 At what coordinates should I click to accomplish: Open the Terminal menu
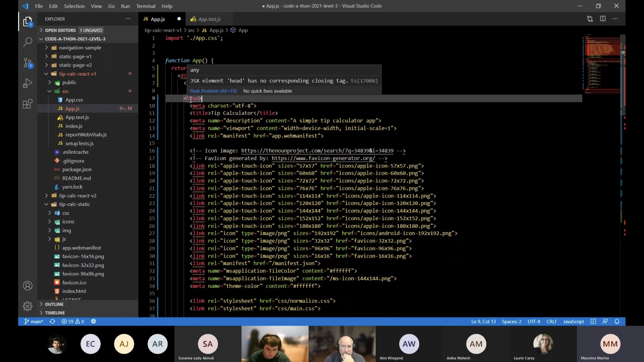pos(146,6)
